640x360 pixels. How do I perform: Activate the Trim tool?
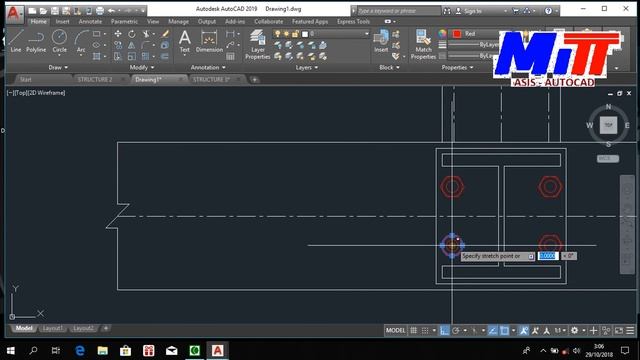coord(146,34)
